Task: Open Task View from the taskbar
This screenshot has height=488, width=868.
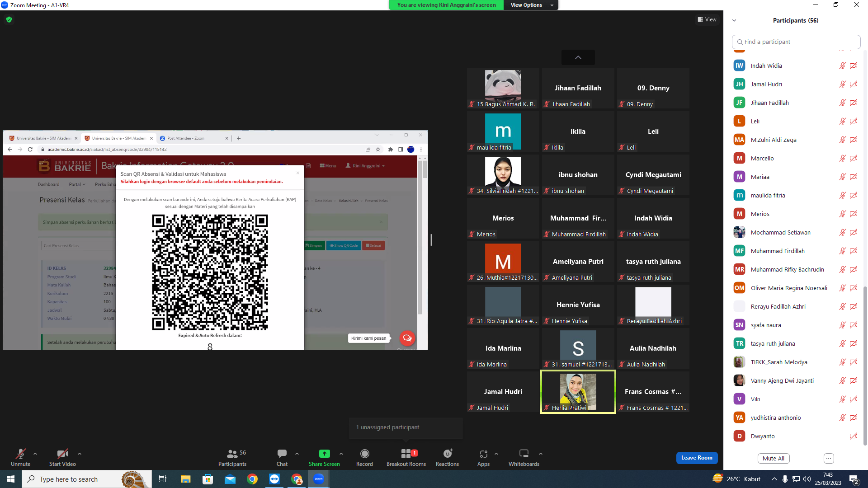Action: click(163, 479)
